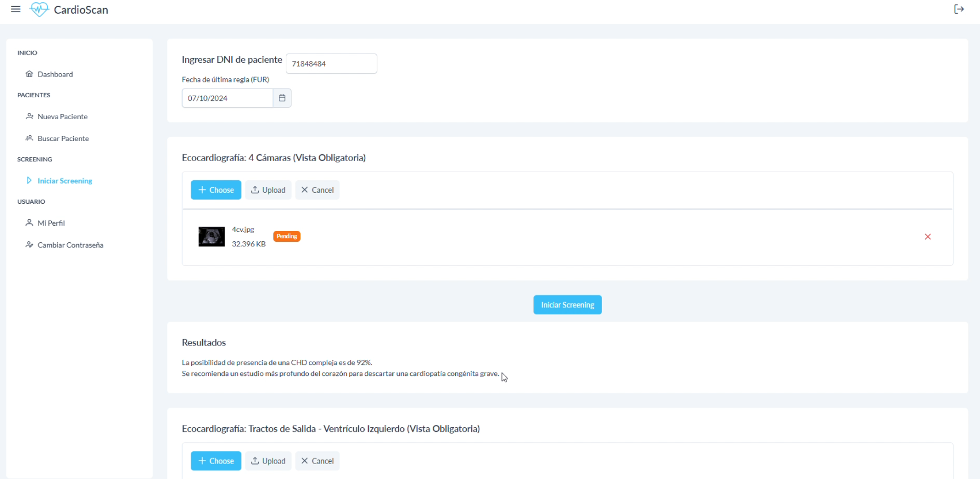Go to Nueva Paciente page
980x479 pixels.
pos(62,117)
